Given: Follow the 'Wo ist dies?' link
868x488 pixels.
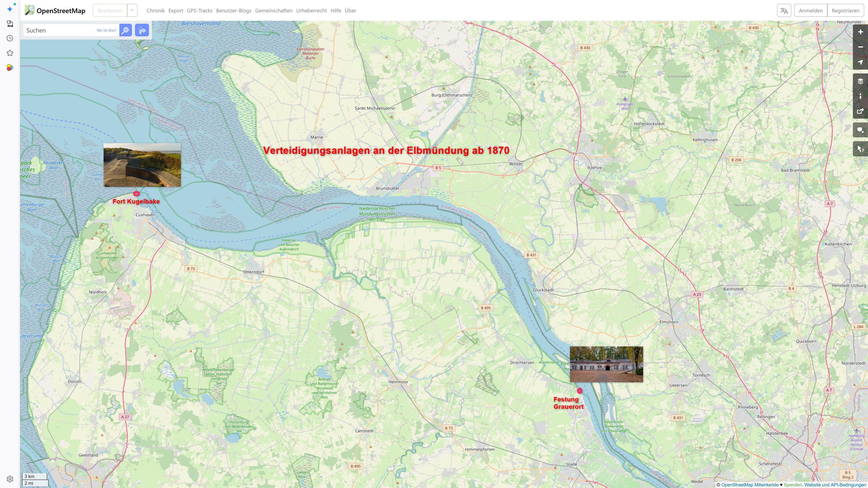Looking at the screenshot, I should (x=106, y=30).
